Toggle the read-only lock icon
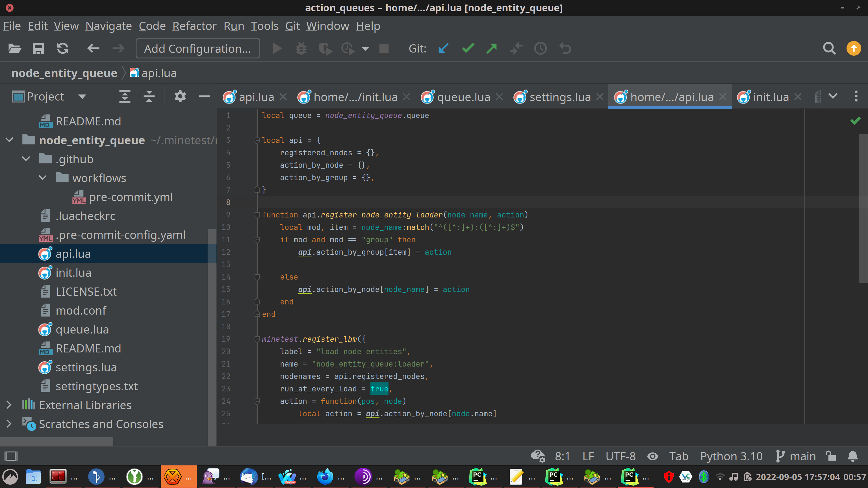 pyautogui.click(x=831, y=456)
